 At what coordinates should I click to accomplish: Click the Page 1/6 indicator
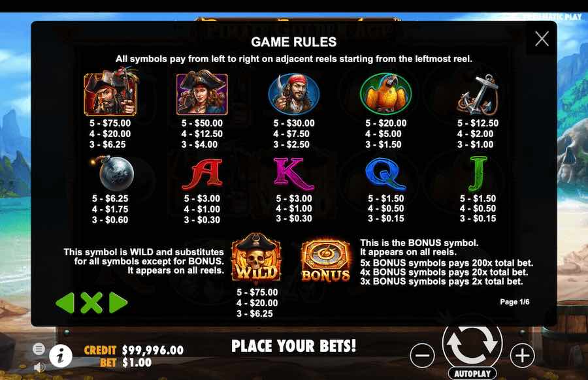click(x=515, y=302)
